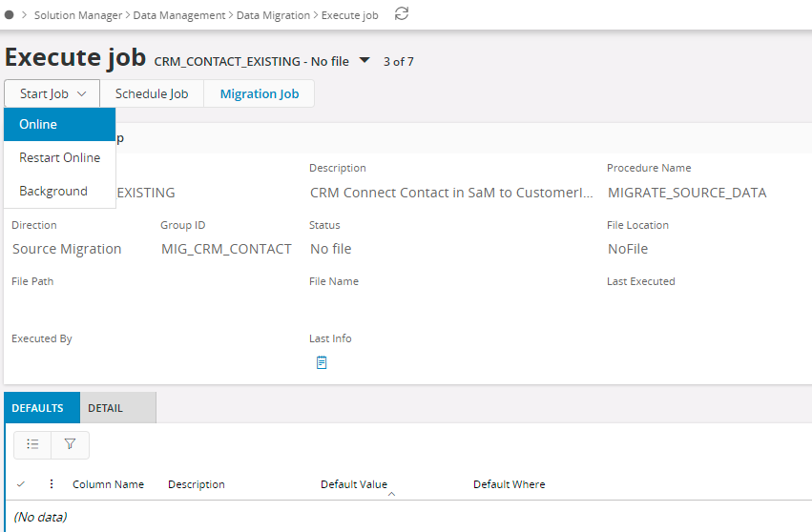Open the Migration Job link
812x532 pixels.
pos(259,93)
